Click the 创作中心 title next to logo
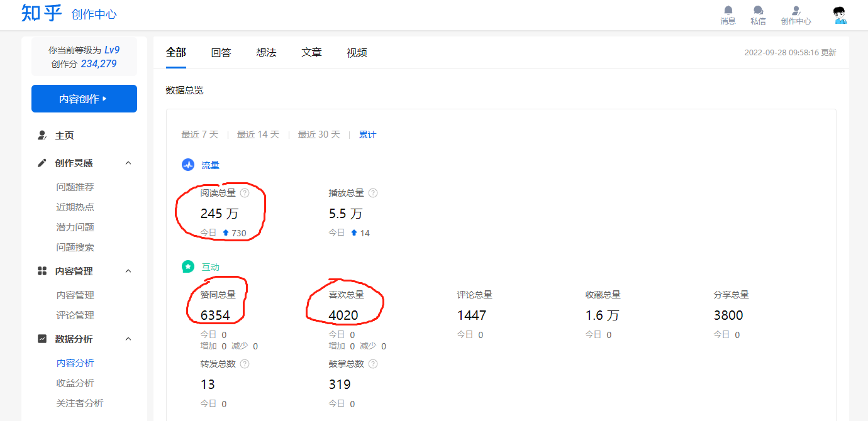 pyautogui.click(x=94, y=14)
